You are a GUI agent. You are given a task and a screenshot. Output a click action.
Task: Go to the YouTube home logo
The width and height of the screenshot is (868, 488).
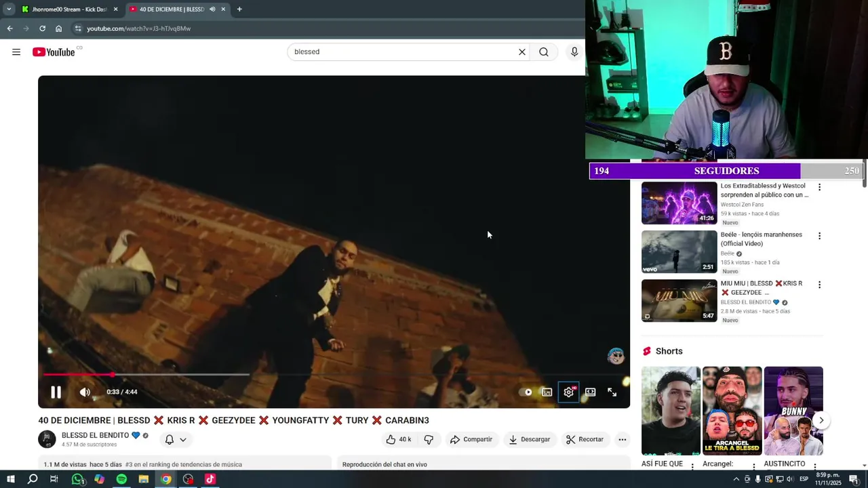54,52
